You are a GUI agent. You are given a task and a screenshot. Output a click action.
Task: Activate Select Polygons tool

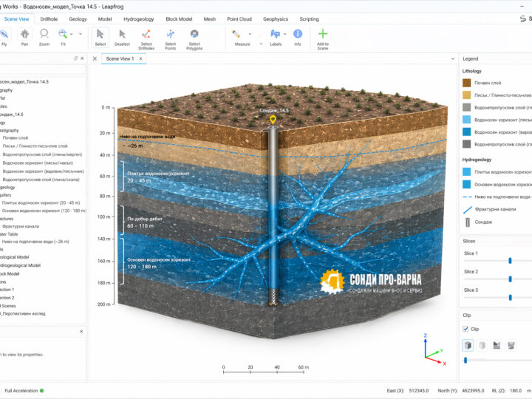[194, 39]
